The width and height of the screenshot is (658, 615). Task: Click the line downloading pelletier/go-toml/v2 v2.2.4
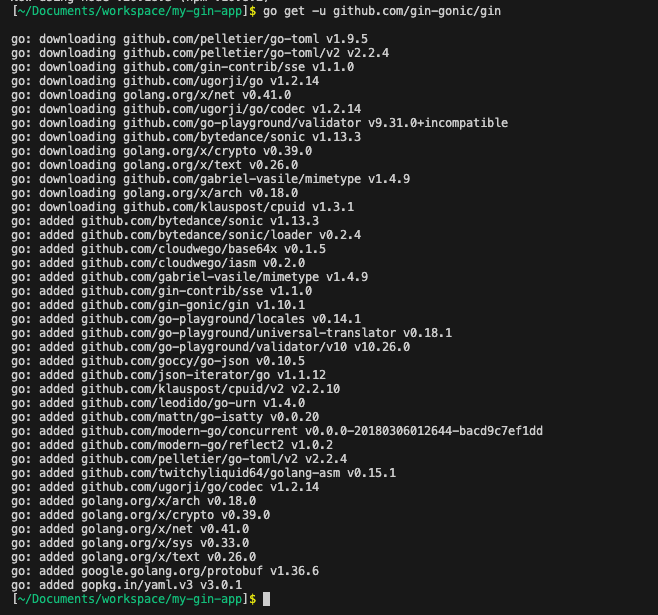point(200,53)
